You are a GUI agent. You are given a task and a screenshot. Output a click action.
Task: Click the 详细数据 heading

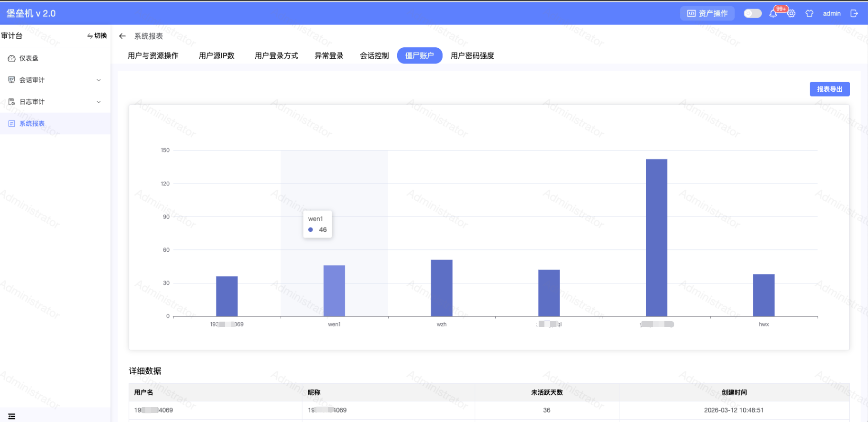[x=145, y=371]
